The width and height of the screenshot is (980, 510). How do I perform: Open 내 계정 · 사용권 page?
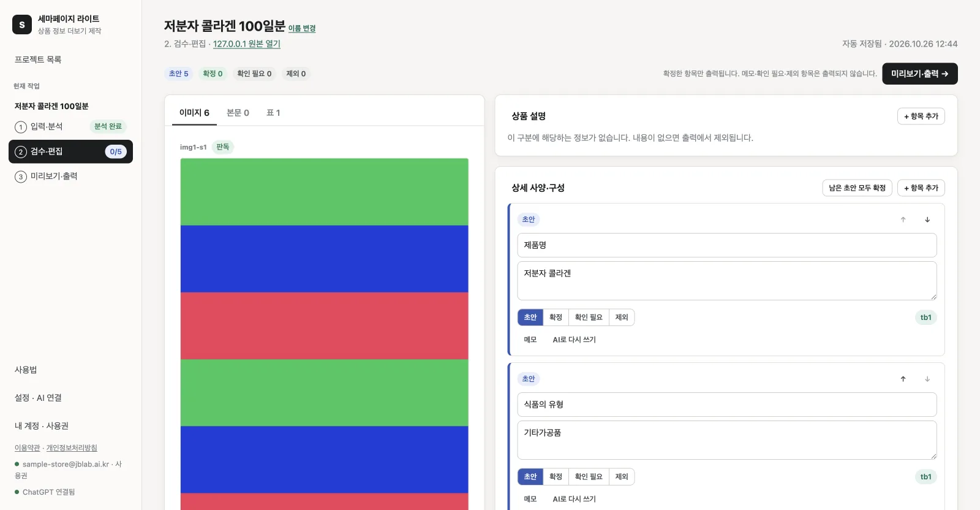coord(42,426)
